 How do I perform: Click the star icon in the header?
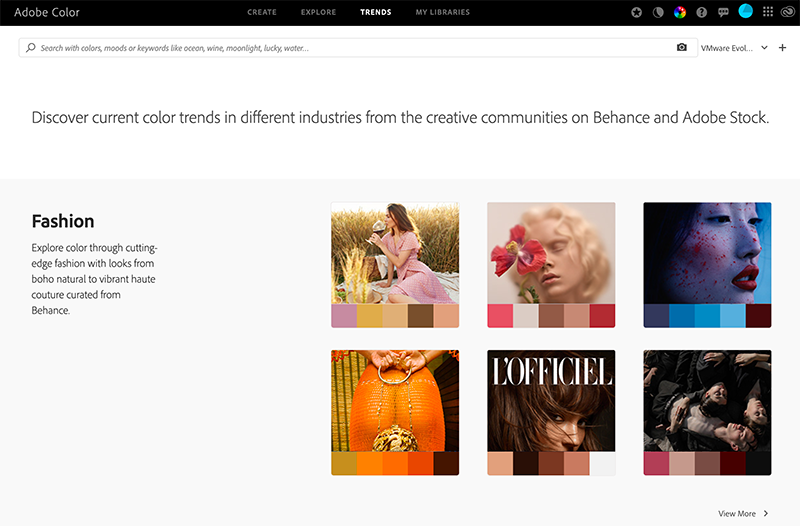[637, 13]
